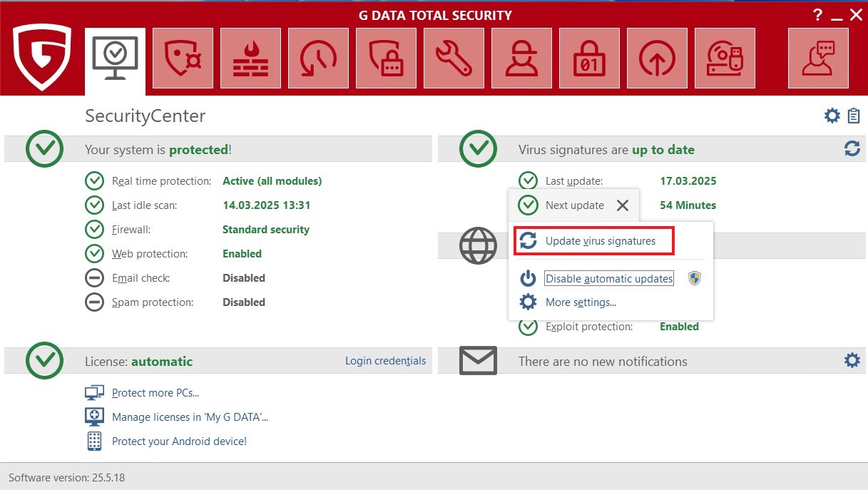868x490 pixels.
Task: Close the Next update popup menu
Action: click(x=623, y=205)
